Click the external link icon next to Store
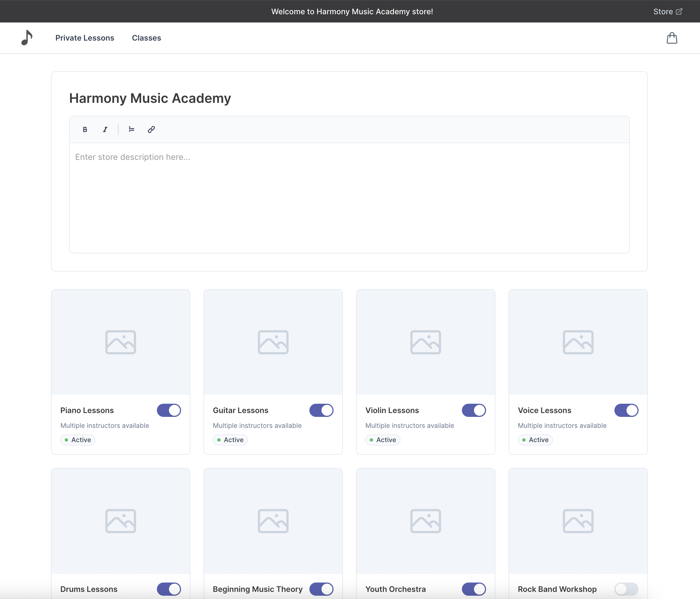 coord(679,11)
